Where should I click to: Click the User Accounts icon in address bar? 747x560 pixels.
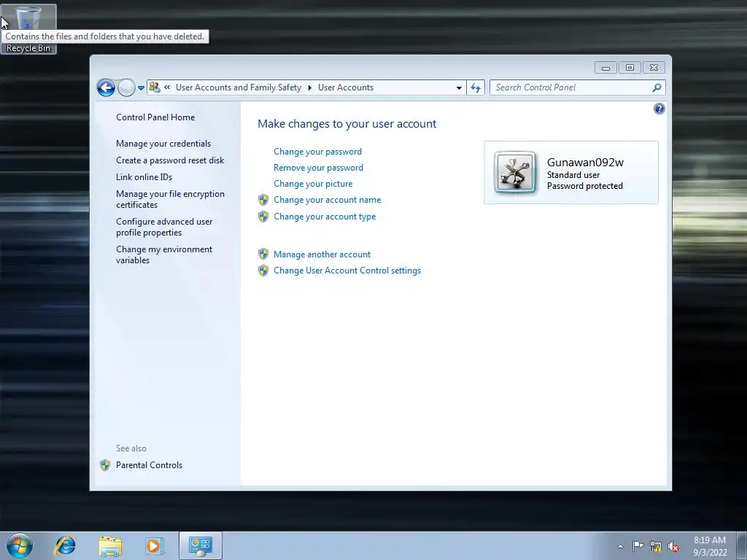155,87
